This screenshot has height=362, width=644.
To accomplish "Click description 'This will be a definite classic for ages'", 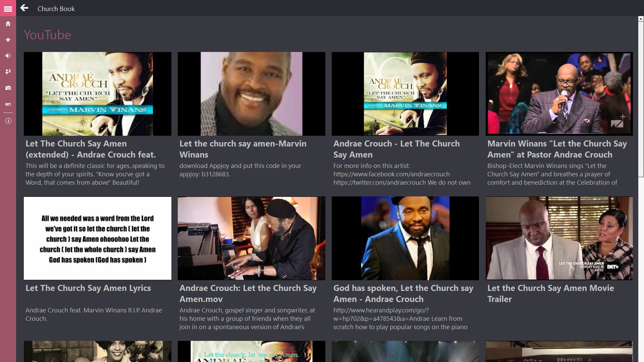I will 95,174.
